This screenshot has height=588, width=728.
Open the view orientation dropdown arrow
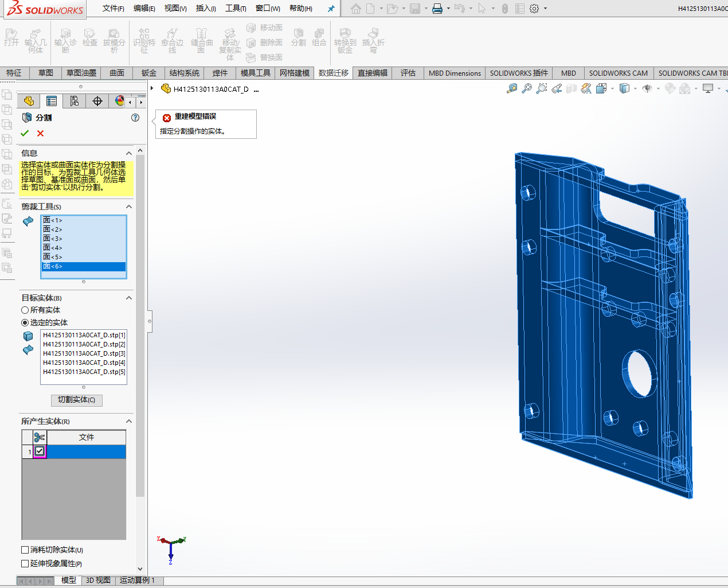pos(613,88)
